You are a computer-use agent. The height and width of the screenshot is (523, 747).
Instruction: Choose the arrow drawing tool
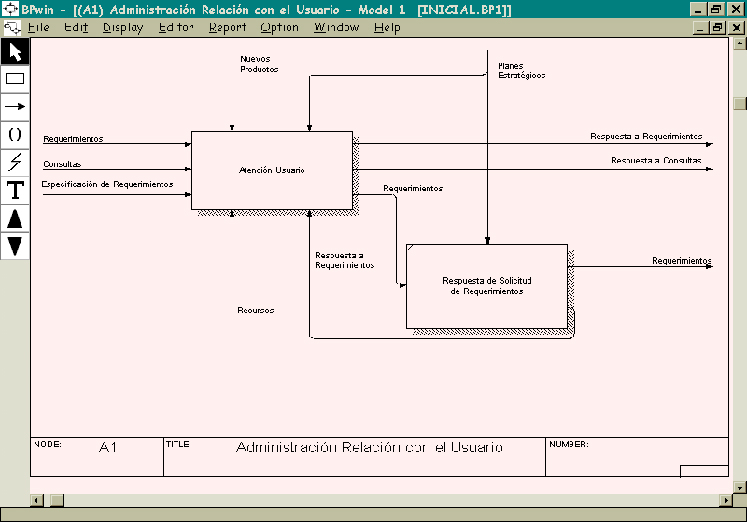pyautogui.click(x=15, y=106)
